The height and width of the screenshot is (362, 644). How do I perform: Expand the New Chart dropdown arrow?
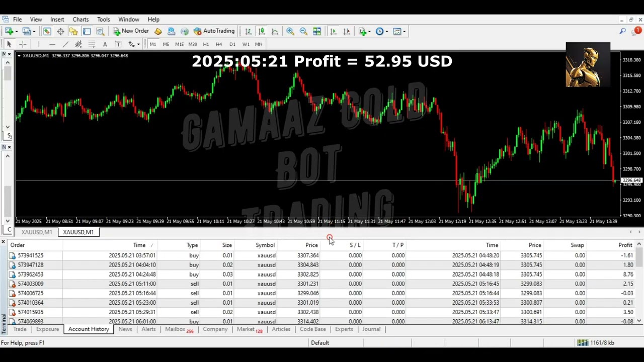click(17, 32)
